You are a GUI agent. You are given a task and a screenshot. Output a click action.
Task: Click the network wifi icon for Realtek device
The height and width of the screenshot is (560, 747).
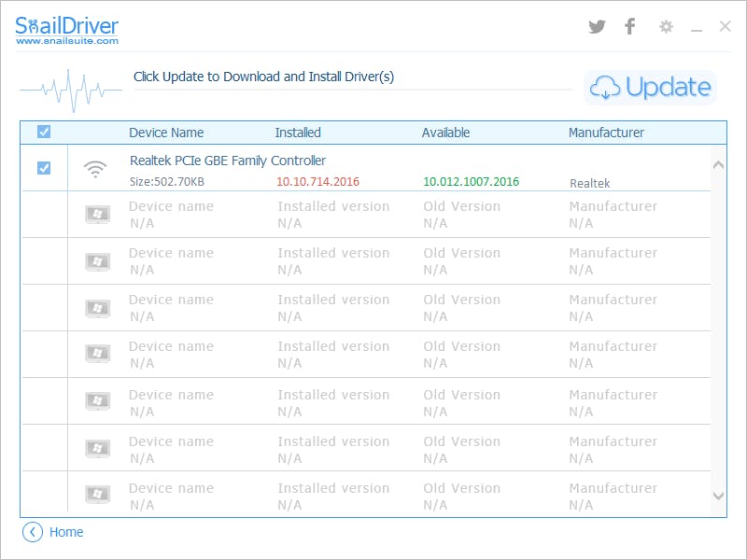[95, 169]
